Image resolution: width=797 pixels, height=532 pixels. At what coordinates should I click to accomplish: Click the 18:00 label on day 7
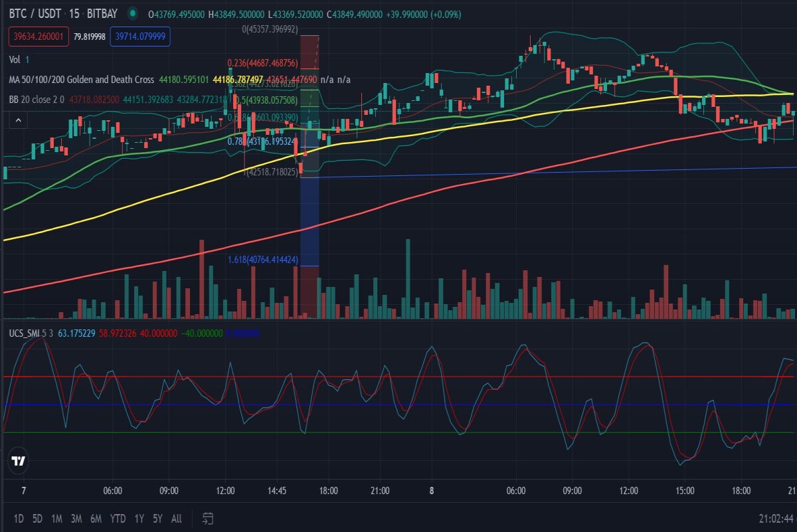(329, 491)
